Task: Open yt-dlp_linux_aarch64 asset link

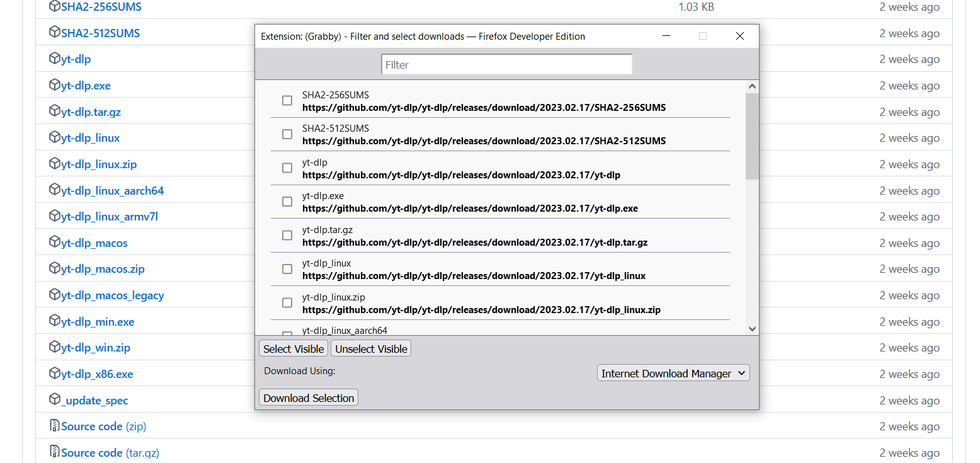Action: click(x=113, y=191)
